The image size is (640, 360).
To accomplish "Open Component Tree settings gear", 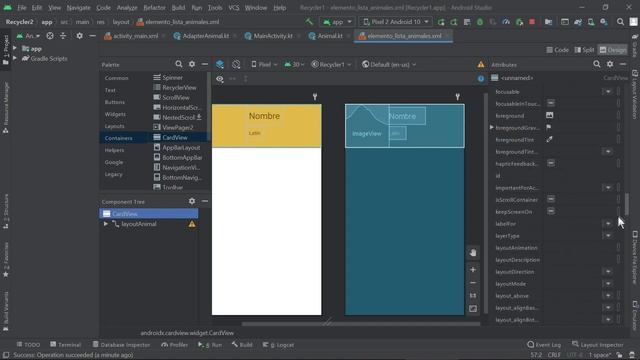I will click(192, 201).
